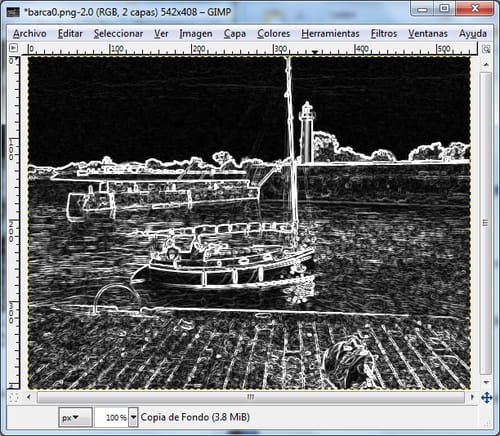Maximize the GIMP window

tap(444, 9)
